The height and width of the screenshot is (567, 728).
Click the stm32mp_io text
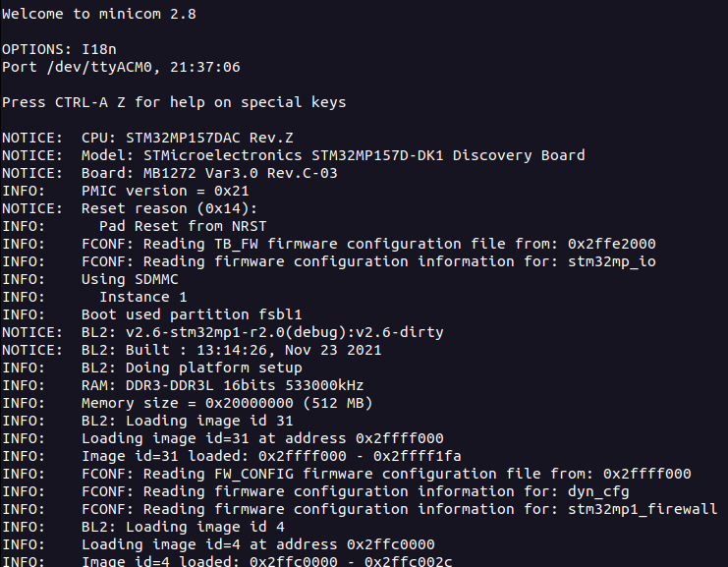(x=611, y=261)
